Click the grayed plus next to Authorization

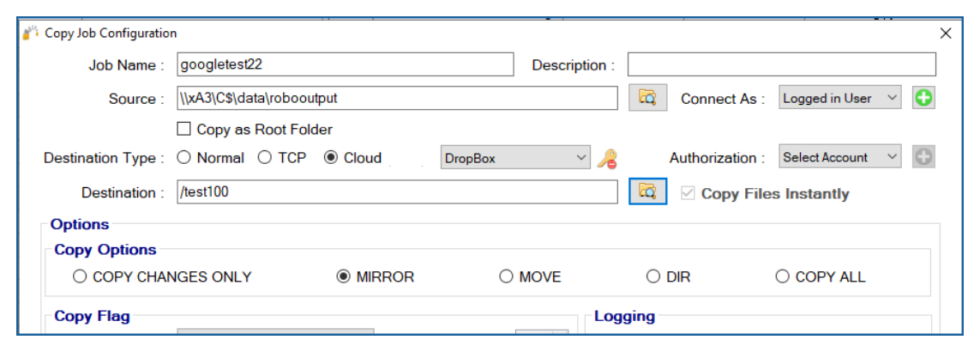923,157
